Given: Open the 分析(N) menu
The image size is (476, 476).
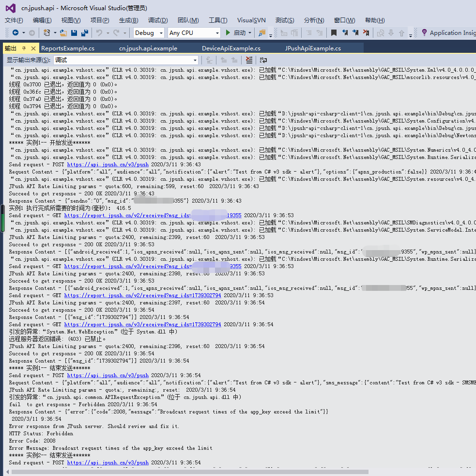Looking at the screenshot, I should tap(314, 20).
